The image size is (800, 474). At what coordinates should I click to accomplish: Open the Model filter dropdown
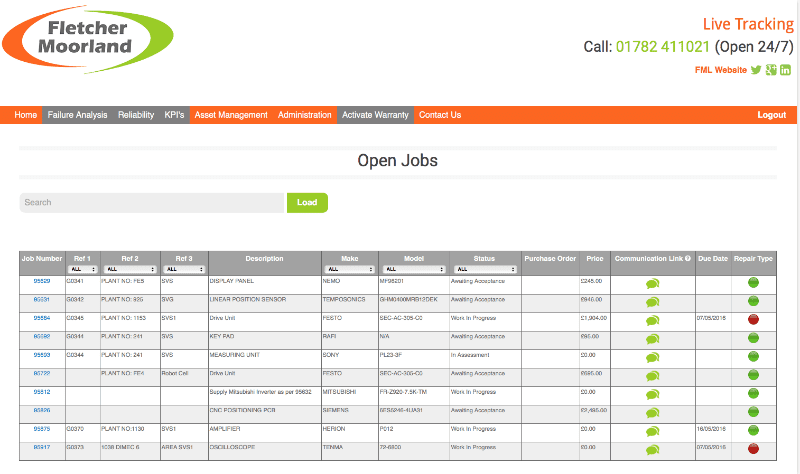(x=414, y=269)
